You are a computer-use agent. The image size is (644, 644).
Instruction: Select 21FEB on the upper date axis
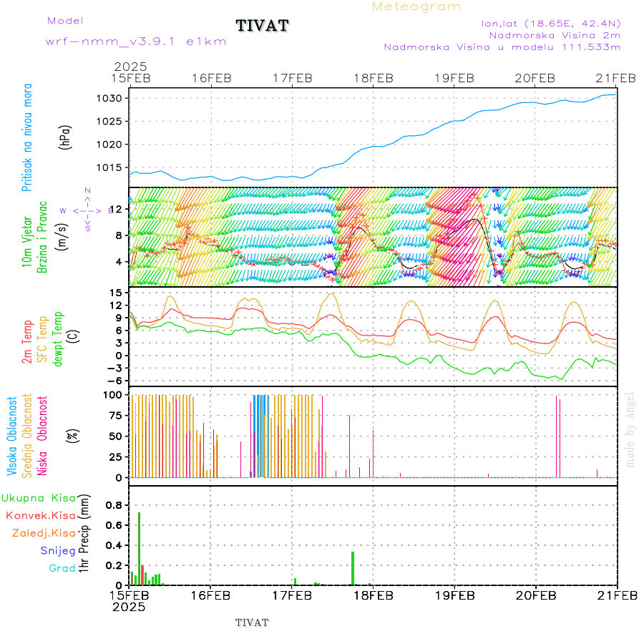tap(616, 78)
